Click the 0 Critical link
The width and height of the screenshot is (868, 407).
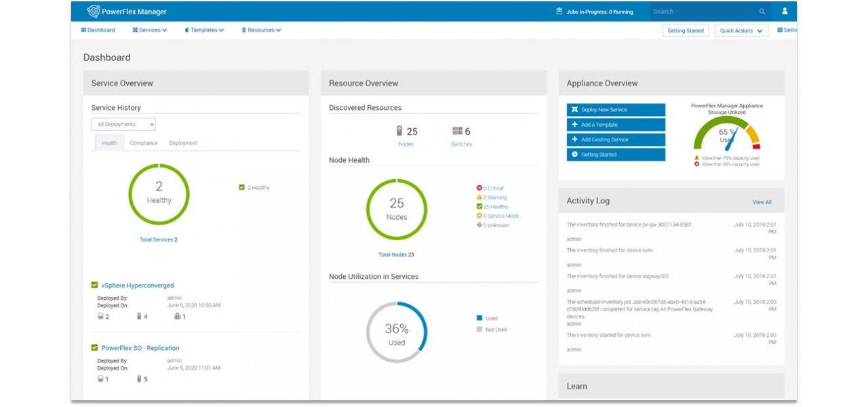point(494,188)
